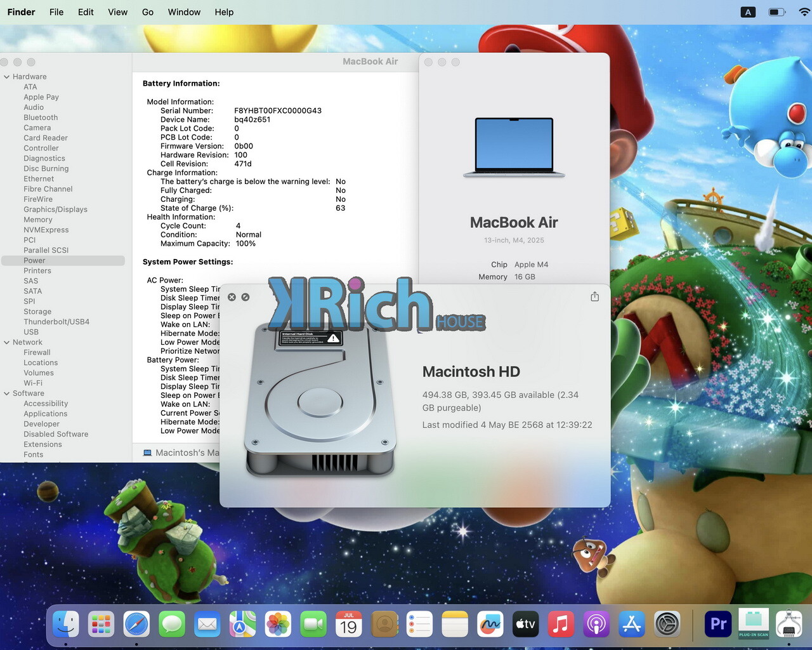Select Camera in the sidebar
The height and width of the screenshot is (650, 812).
37,128
